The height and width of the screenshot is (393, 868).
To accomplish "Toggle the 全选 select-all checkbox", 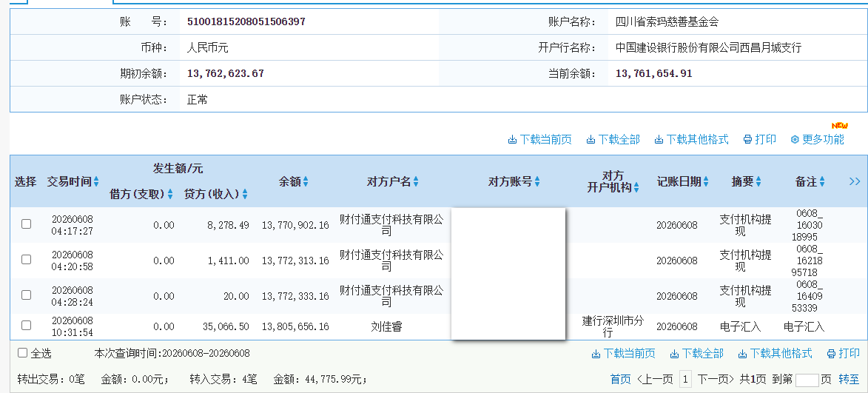I will [22, 353].
